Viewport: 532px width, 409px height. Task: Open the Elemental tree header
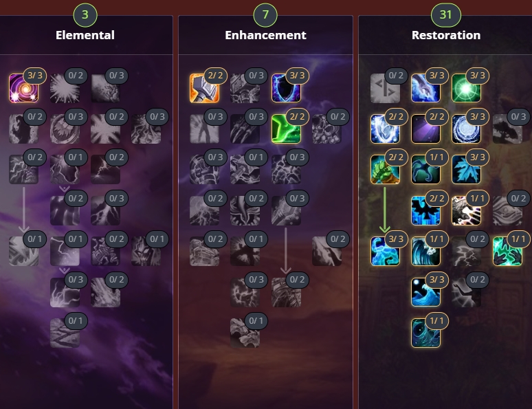point(85,35)
